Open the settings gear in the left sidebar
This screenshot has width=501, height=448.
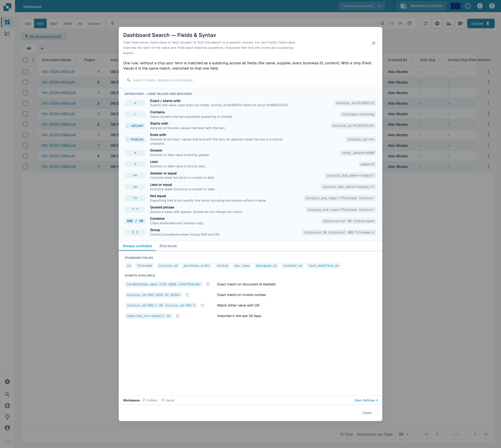[x=7, y=382]
